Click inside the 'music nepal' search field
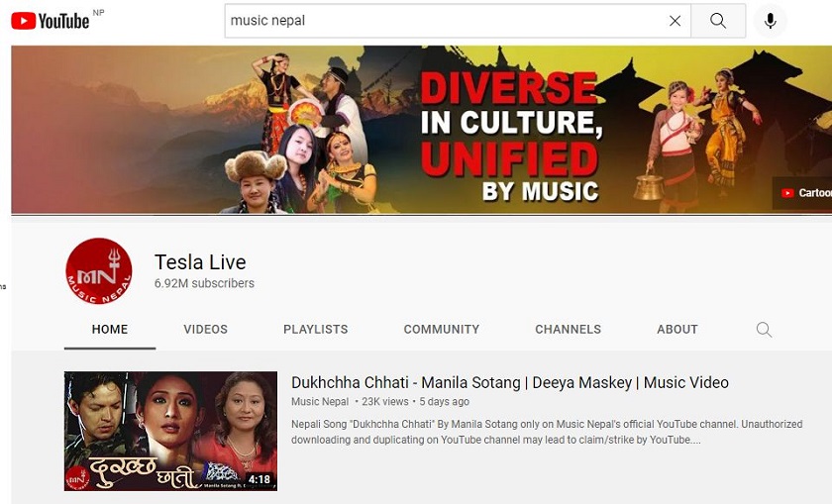 [x=446, y=21]
